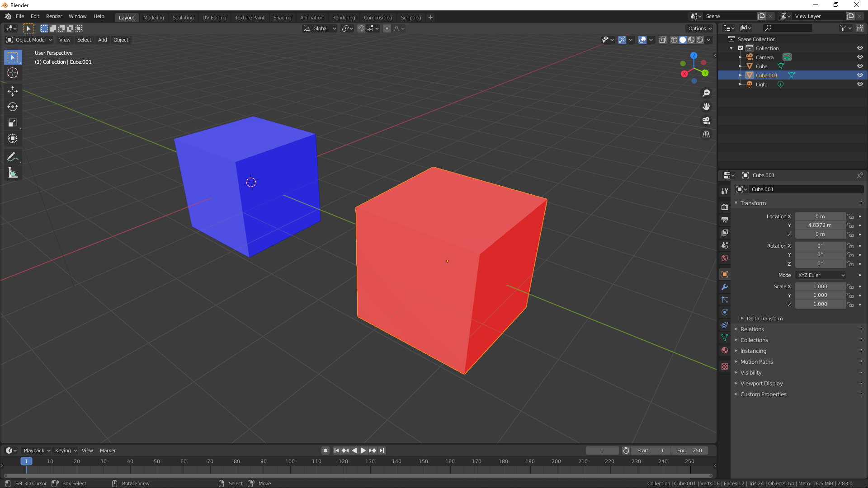Open the Playback dropdown

click(37, 450)
